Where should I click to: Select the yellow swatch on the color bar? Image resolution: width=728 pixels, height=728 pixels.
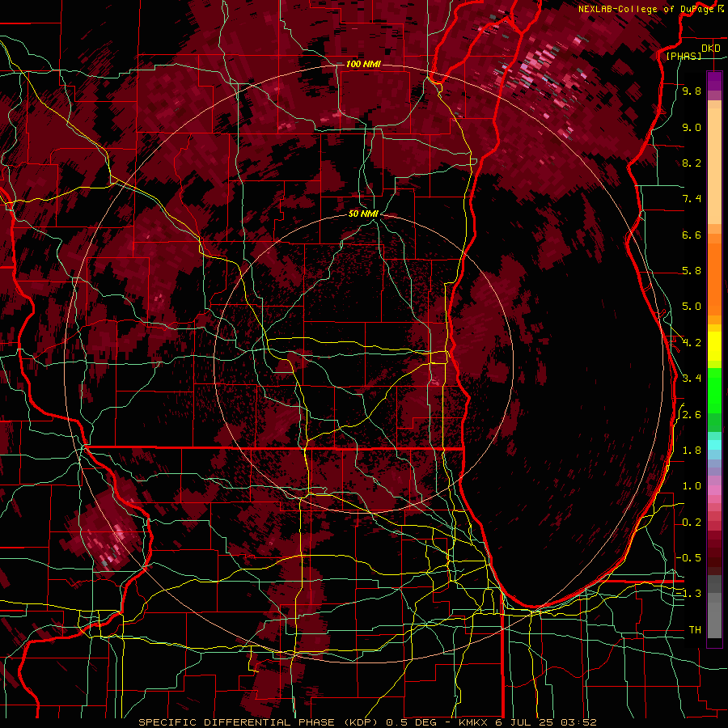(714, 346)
